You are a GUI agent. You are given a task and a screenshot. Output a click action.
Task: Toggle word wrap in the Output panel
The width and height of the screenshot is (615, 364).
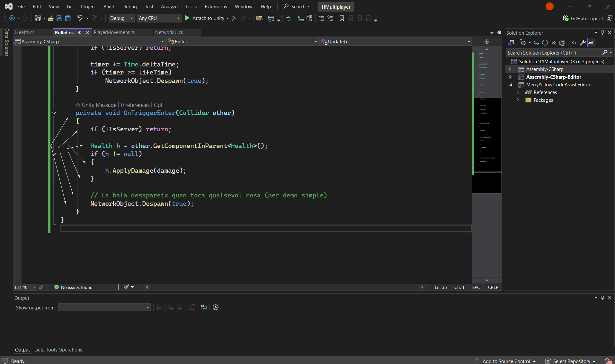204,307
